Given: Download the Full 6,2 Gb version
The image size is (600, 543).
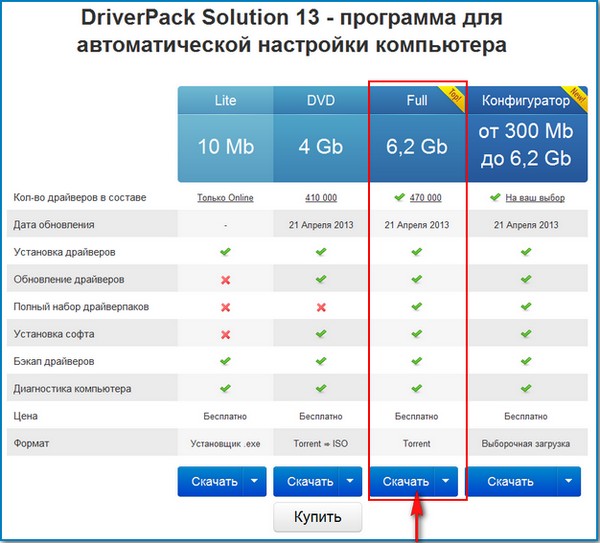Looking at the screenshot, I should pos(403,481).
